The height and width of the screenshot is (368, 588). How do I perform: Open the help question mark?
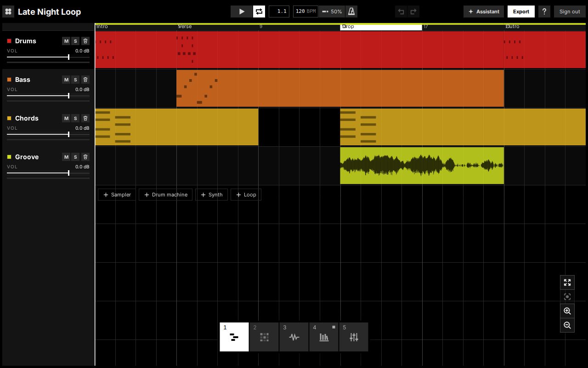click(544, 11)
